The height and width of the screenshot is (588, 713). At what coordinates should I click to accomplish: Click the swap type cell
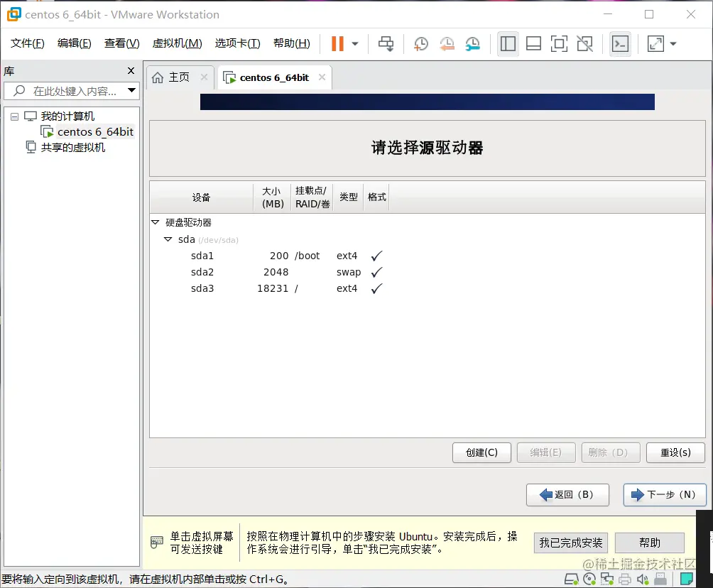348,273
